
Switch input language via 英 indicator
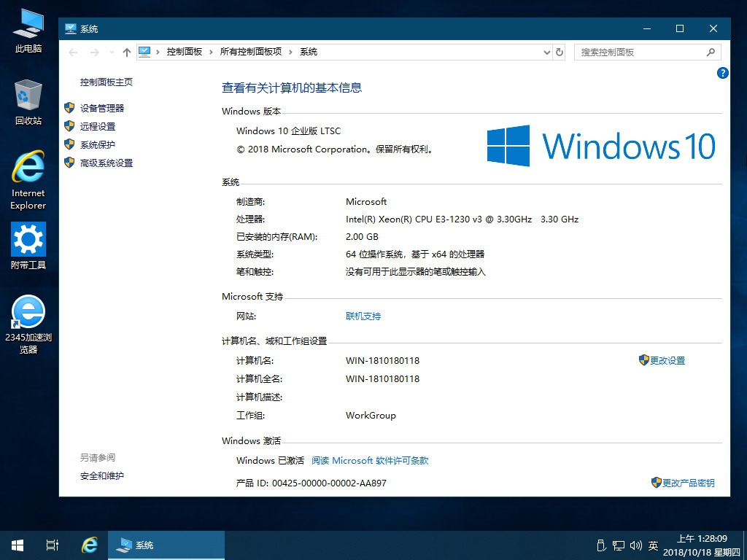click(653, 545)
